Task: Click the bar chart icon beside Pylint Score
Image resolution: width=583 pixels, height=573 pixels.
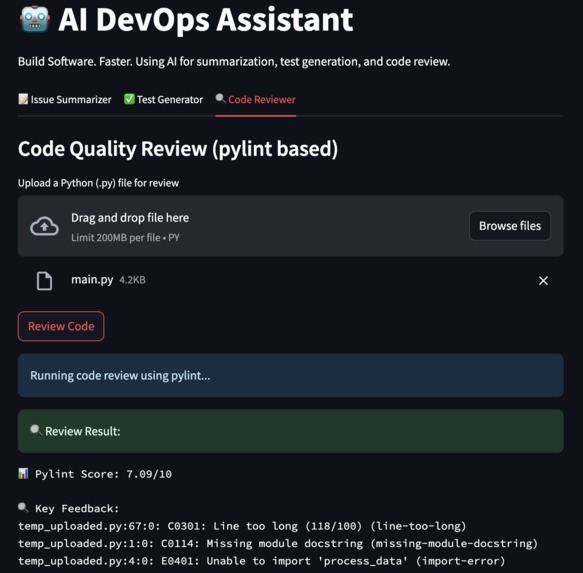Action: (x=23, y=473)
